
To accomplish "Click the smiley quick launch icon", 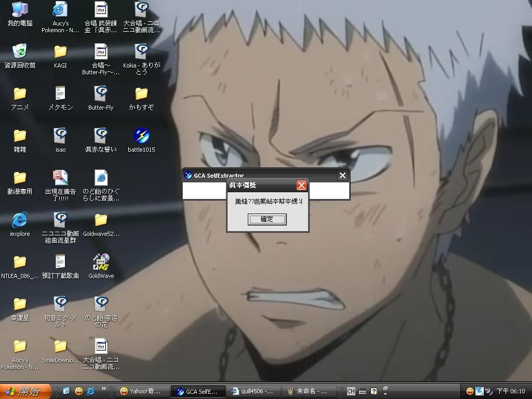I will point(79,391).
